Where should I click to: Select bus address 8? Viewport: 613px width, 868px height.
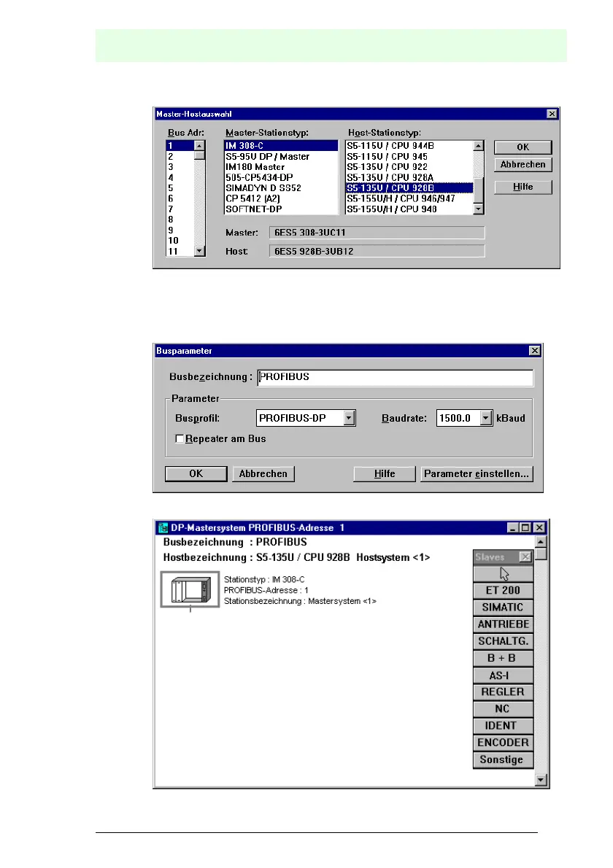tap(180, 220)
